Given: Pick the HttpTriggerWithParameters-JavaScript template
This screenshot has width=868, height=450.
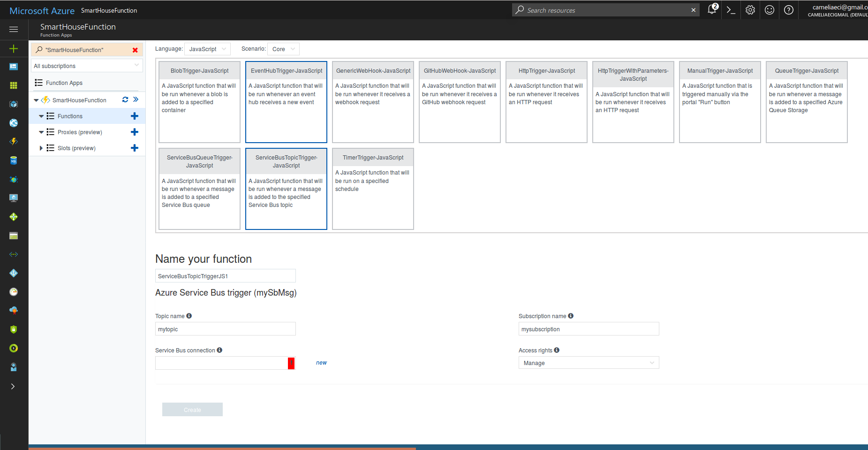Looking at the screenshot, I should (x=633, y=102).
